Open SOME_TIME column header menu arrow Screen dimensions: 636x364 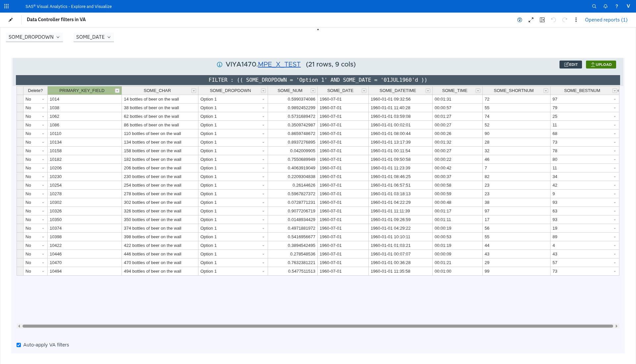click(478, 91)
